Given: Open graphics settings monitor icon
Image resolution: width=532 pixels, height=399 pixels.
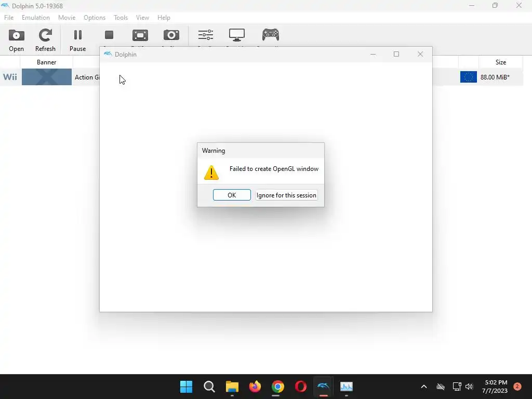Looking at the screenshot, I should 237,35.
